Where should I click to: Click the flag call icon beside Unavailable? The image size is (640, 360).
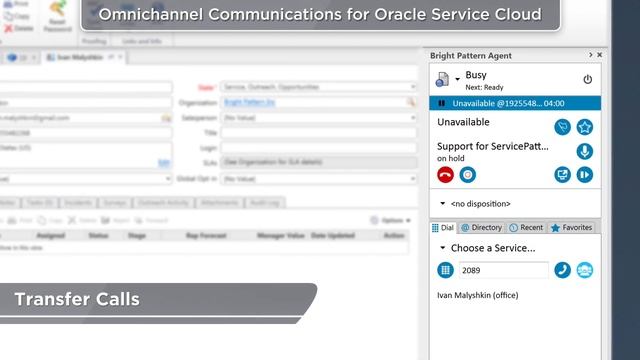pyautogui.click(x=562, y=127)
